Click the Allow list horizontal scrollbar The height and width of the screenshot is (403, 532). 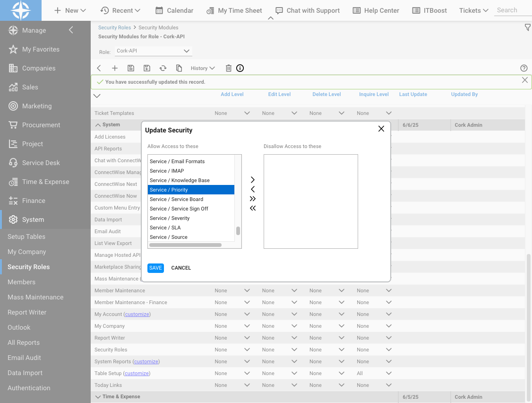click(185, 245)
